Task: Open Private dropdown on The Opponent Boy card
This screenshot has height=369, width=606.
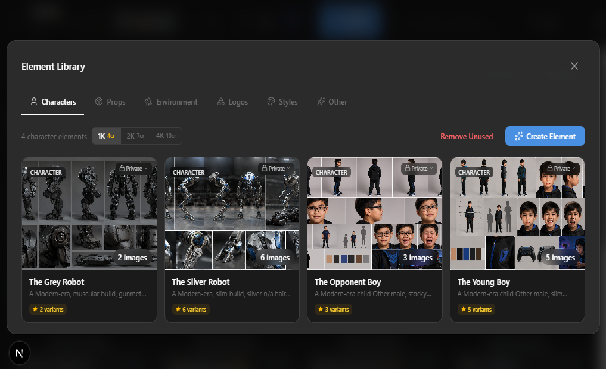Action: click(419, 168)
